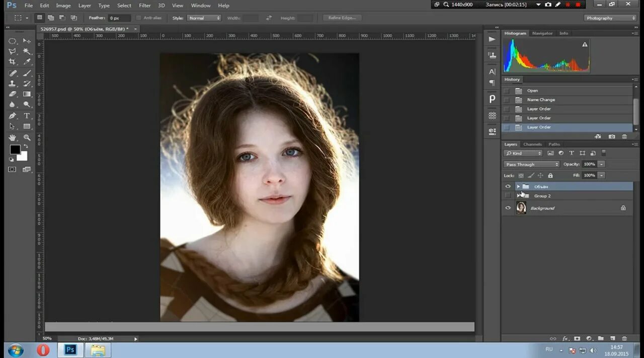
Task: Select the Name Change history state
Action: pyautogui.click(x=541, y=100)
